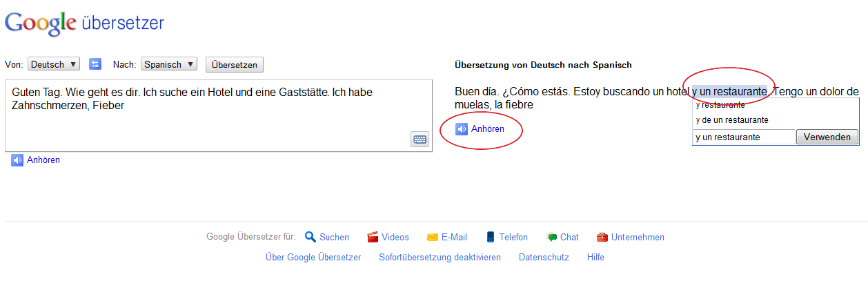Open the Unternehmen link

click(x=638, y=237)
